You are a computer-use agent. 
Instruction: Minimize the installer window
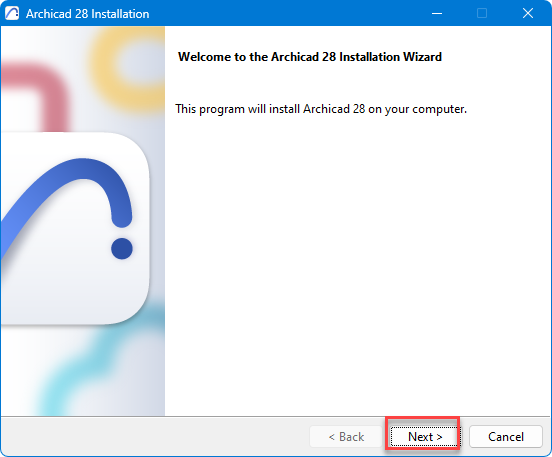click(437, 13)
